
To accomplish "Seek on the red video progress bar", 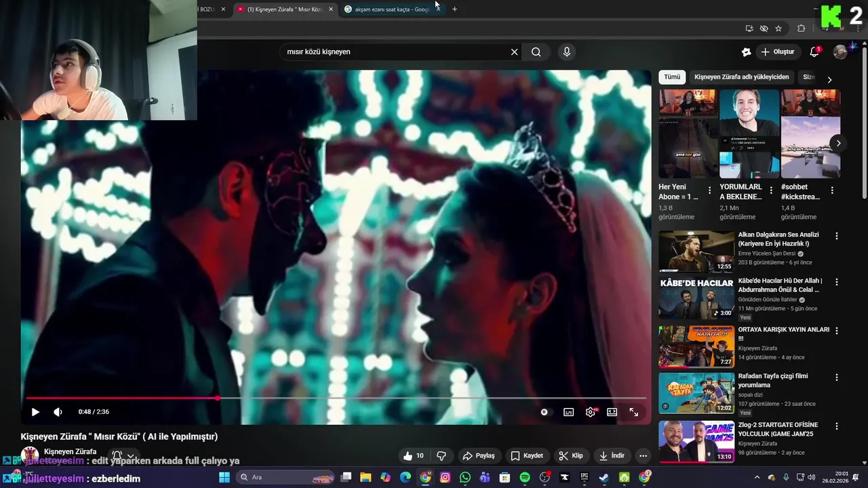I will coord(336,399).
